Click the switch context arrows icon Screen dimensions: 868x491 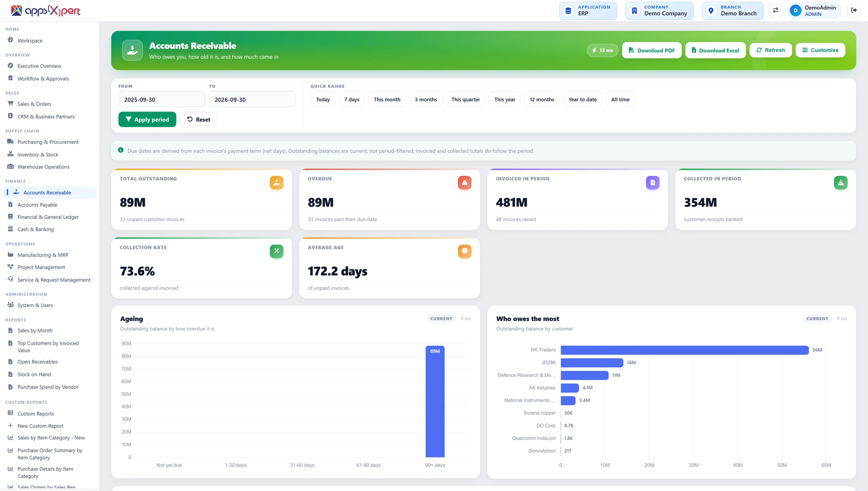776,10
